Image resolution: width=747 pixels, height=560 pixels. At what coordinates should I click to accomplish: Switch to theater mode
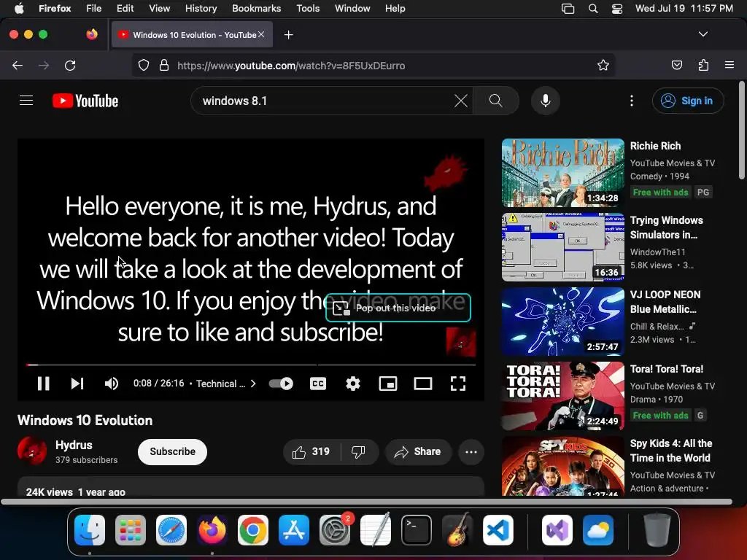click(x=423, y=384)
